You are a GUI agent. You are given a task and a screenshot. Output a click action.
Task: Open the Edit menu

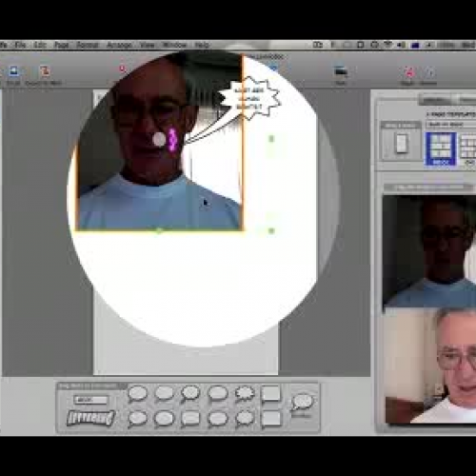pos(40,45)
